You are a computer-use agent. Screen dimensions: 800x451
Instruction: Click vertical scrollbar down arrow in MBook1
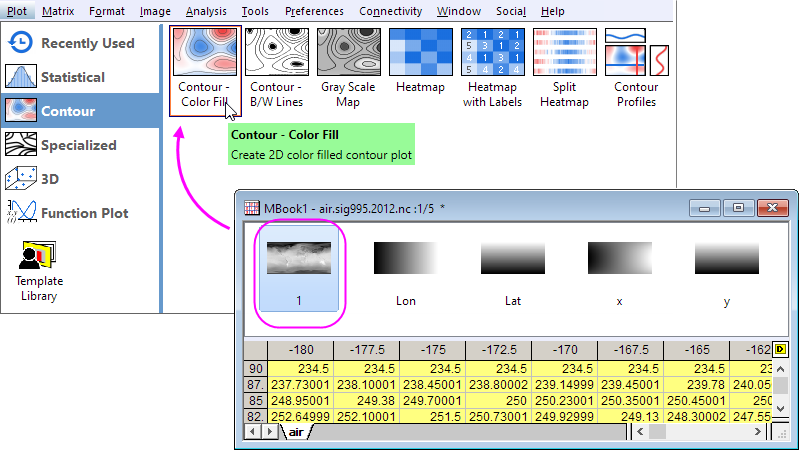click(781, 408)
